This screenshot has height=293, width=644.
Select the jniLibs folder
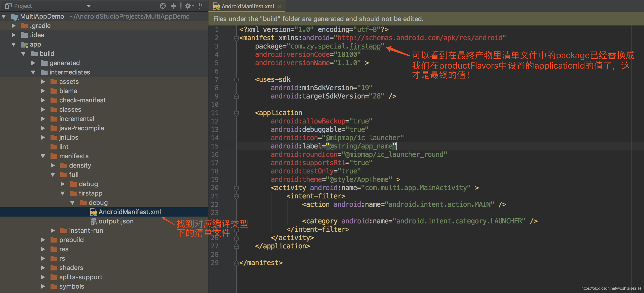69,137
